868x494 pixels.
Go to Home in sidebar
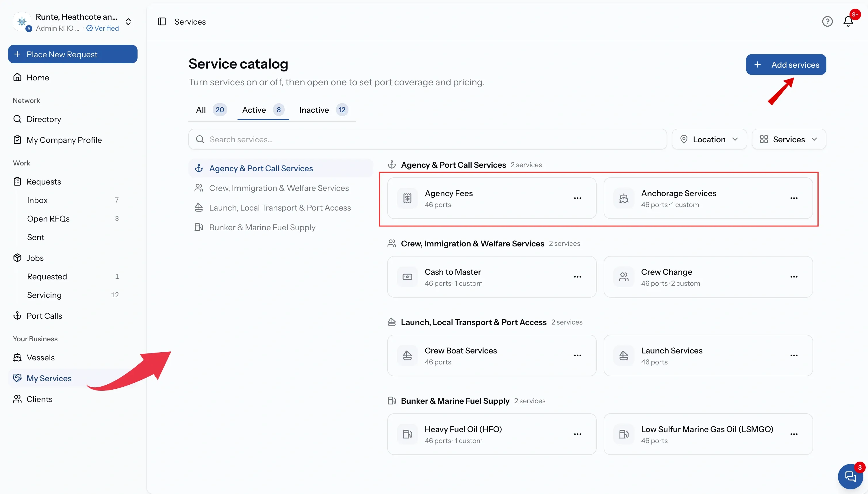click(73, 77)
